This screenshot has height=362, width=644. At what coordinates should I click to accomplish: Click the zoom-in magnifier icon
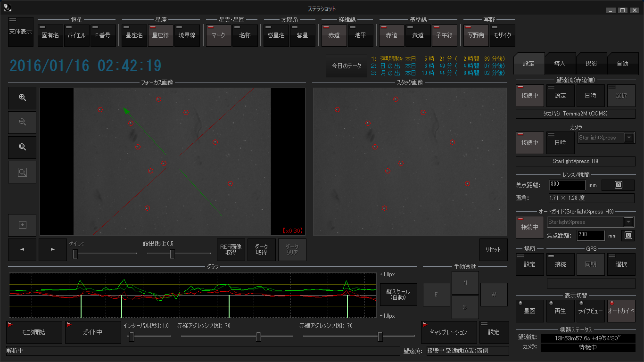(22, 97)
